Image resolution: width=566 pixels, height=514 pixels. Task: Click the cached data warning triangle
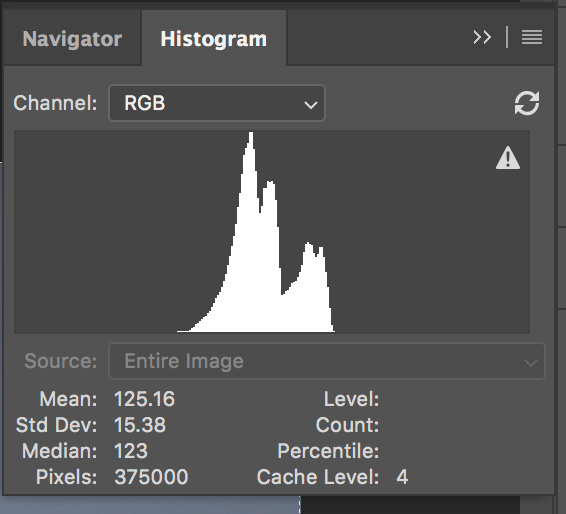click(508, 158)
